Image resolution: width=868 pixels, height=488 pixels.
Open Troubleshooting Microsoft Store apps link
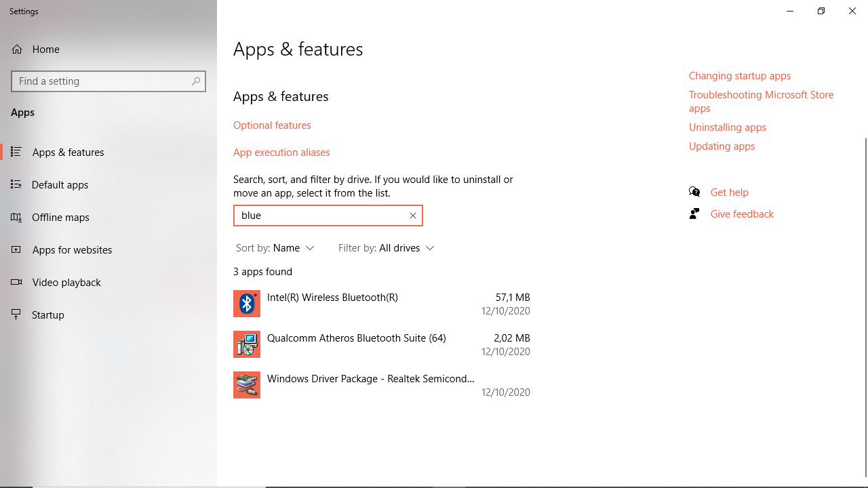tap(762, 101)
